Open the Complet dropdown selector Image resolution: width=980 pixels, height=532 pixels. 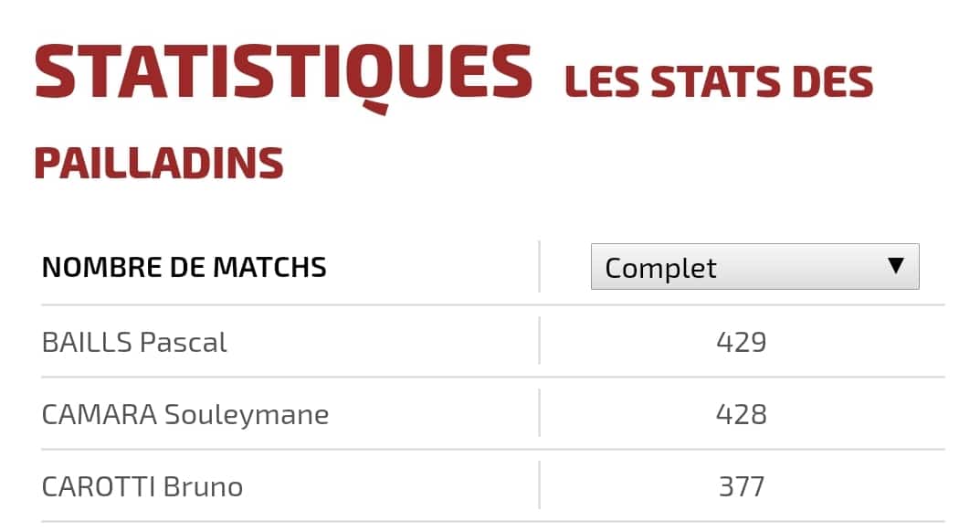click(x=754, y=267)
